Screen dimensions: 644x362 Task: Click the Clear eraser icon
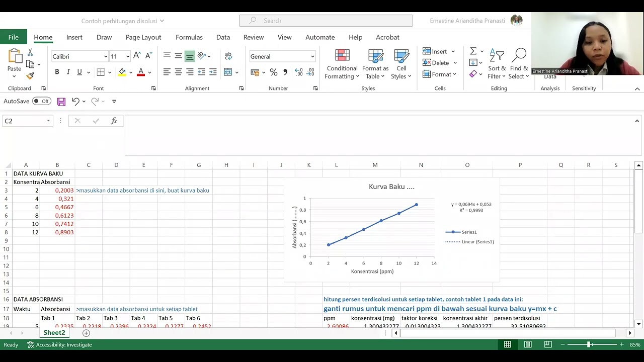tap(473, 74)
